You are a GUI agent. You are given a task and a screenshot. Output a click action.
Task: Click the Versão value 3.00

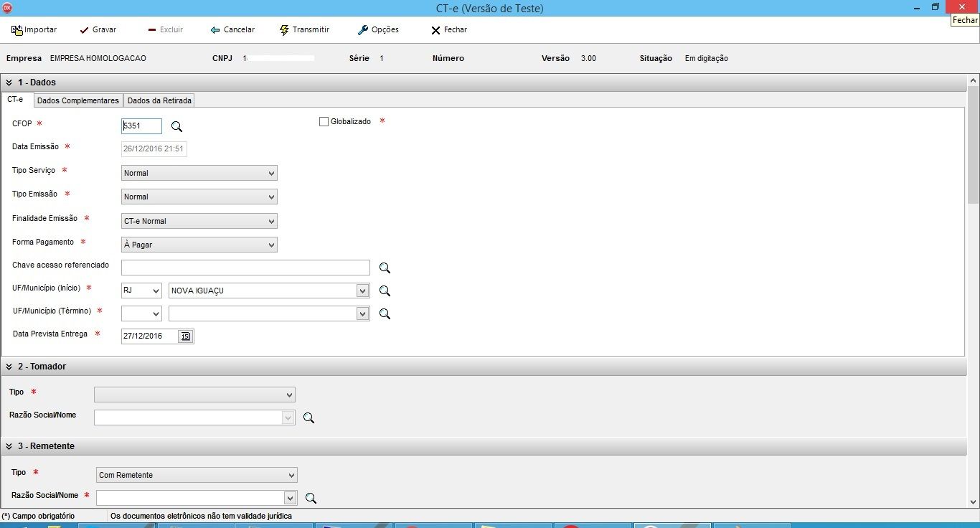click(588, 58)
